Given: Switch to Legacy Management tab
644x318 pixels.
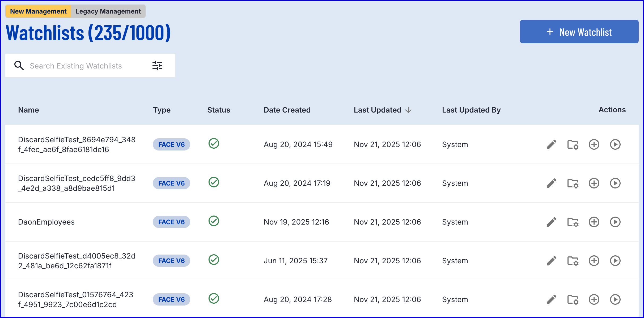Looking at the screenshot, I should pos(108,11).
